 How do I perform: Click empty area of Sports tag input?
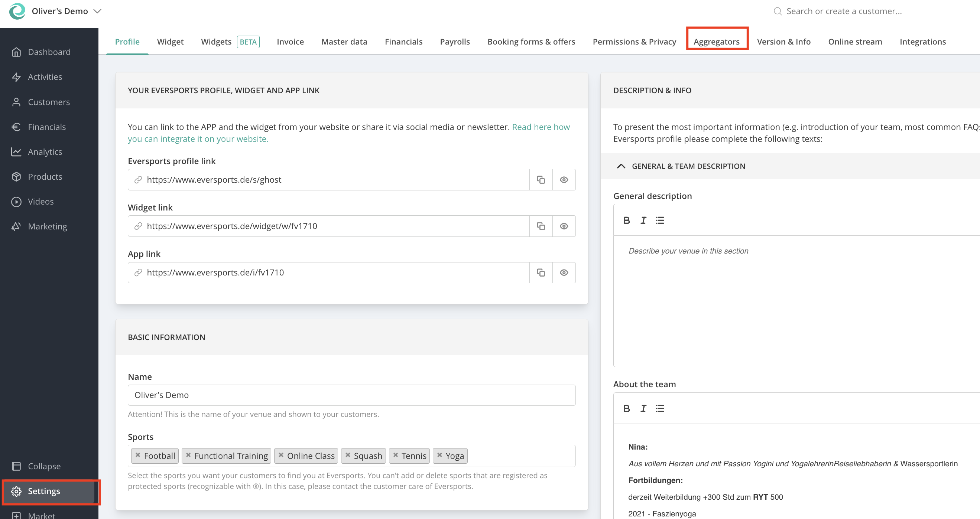[x=521, y=456]
